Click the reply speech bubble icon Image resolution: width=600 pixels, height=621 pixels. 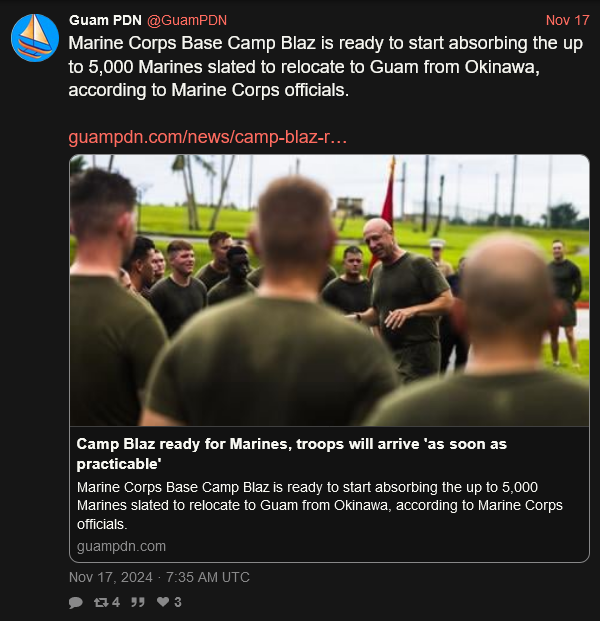76,602
